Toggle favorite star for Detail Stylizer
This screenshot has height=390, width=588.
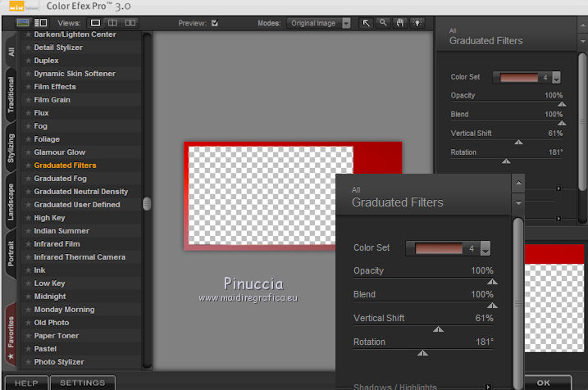(28, 48)
